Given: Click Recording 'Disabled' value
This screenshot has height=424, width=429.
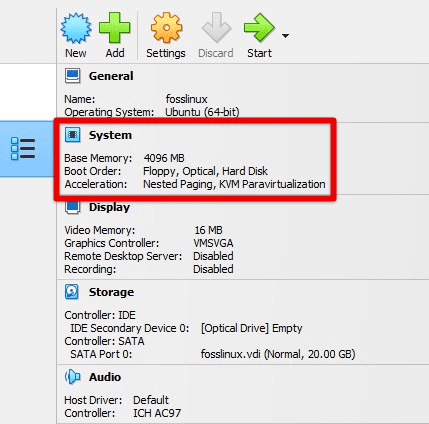Looking at the screenshot, I should point(213,269).
